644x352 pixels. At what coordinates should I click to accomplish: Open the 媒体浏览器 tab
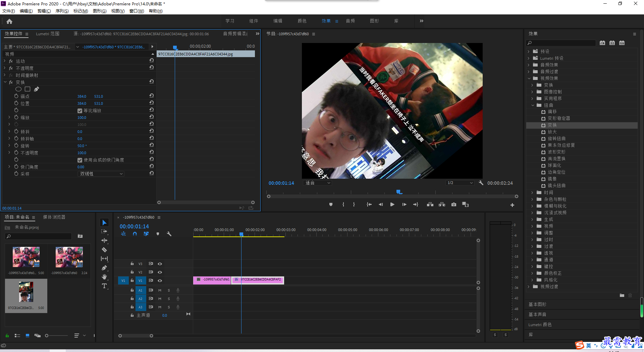point(54,217)
